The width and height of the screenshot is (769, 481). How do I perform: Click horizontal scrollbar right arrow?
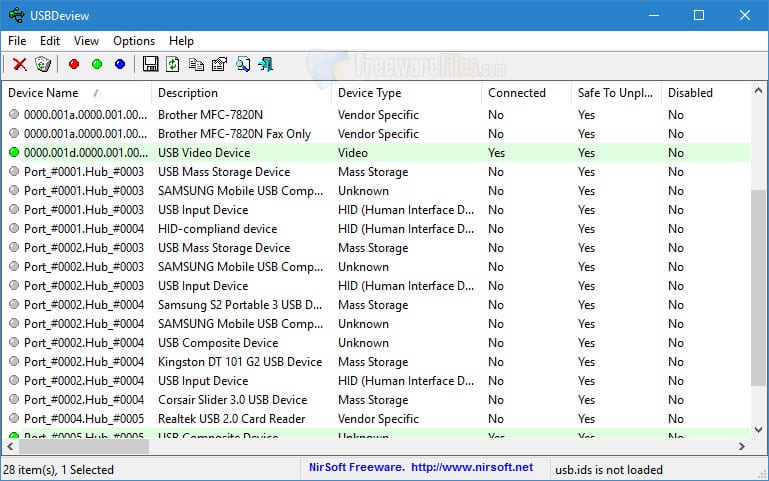click(742, 446)
